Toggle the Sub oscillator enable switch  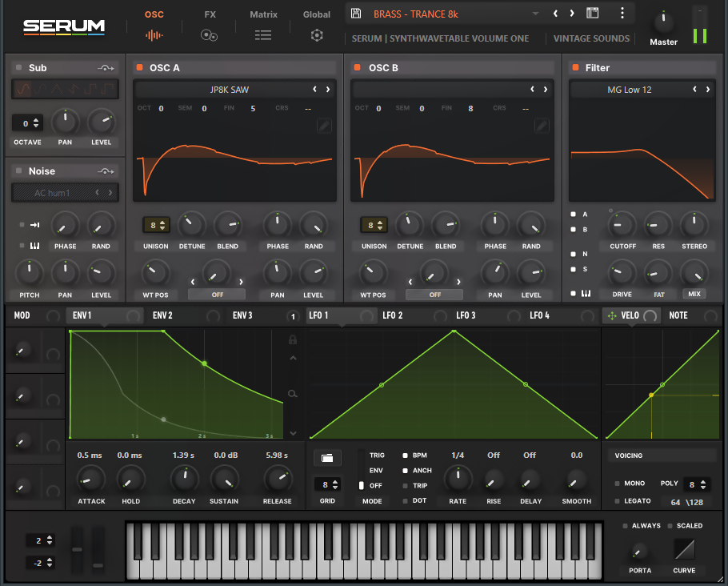click(x=18, y=67)
